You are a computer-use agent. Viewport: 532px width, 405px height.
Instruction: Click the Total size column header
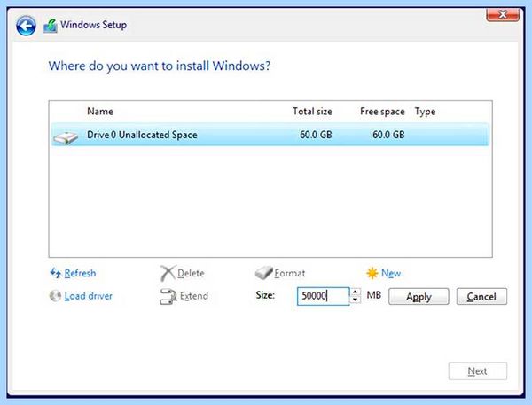coord(312,112)
